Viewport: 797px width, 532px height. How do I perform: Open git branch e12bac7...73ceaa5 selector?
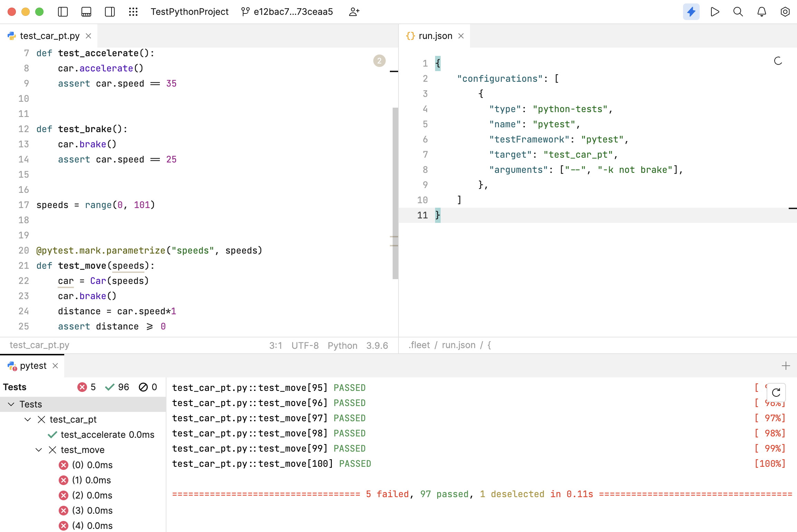[287, 12]
